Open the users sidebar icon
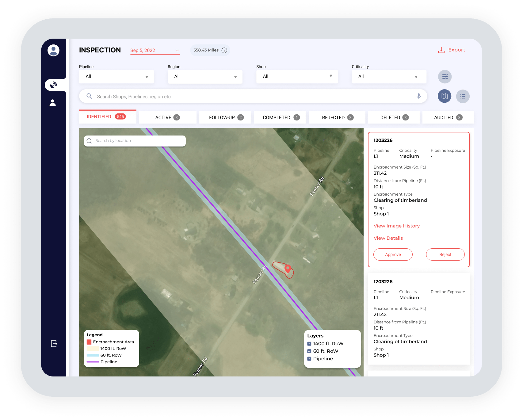Image resolution: width=523 pixels, height=420 pixels. click(53, 103)
